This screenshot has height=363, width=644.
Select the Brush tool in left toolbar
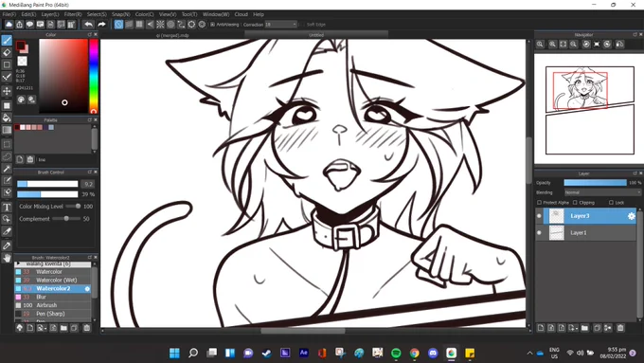tap(7, 40)
